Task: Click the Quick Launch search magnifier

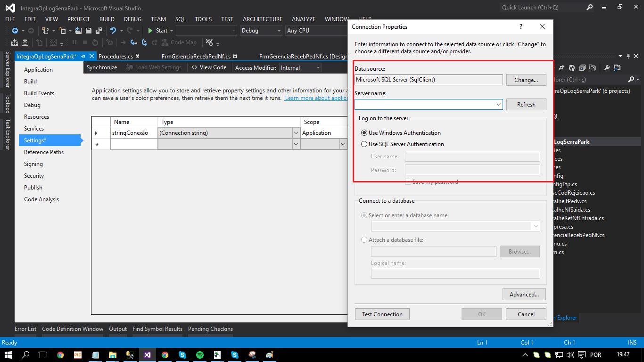Action: [x=590, y=8]
